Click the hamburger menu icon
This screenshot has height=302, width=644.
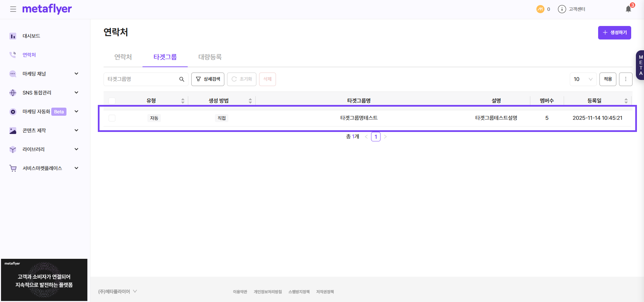[13, 9]
